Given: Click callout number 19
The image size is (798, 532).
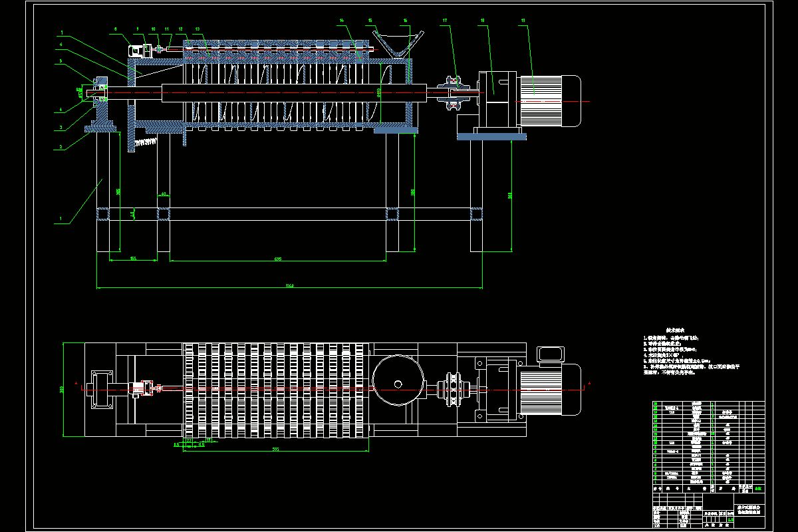Looking at the screenshot, I should [x=523, y=21].
